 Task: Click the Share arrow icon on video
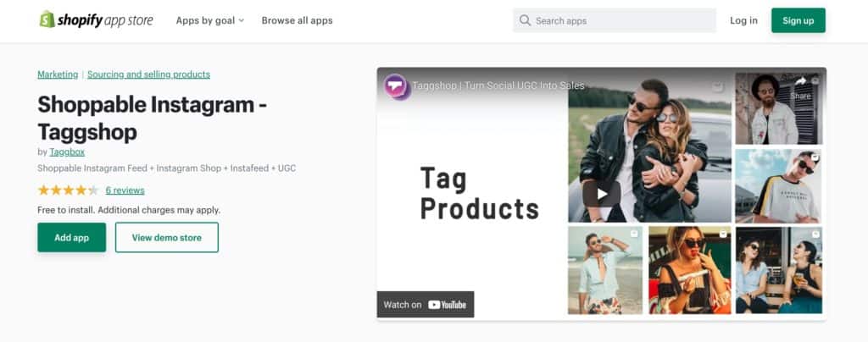800,82
